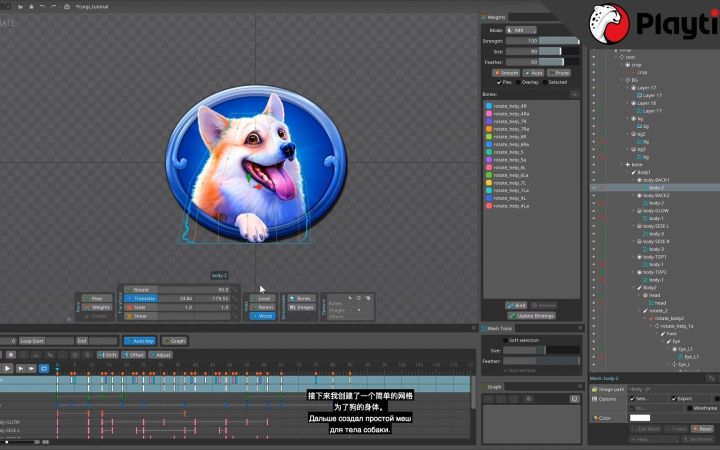Click the Adjust keys button
The width and height of the screenshot is (720, 450).
(x=160, y=355)
